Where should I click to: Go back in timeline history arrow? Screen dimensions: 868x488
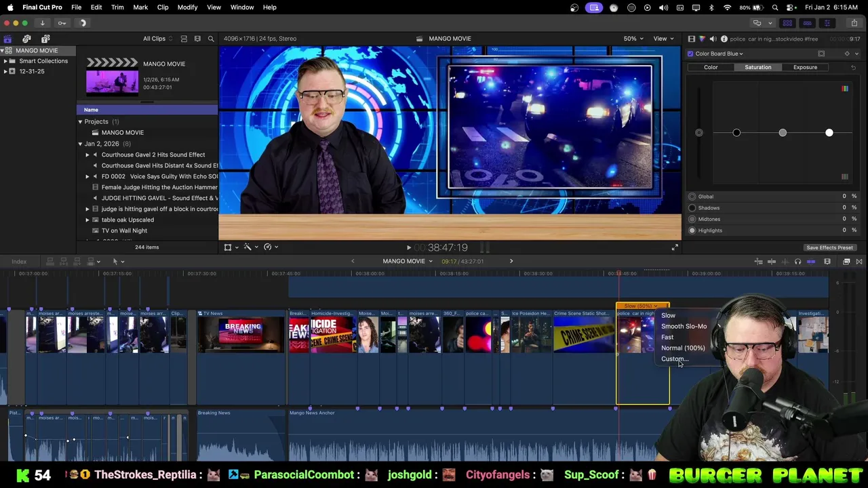click(353, 261)
